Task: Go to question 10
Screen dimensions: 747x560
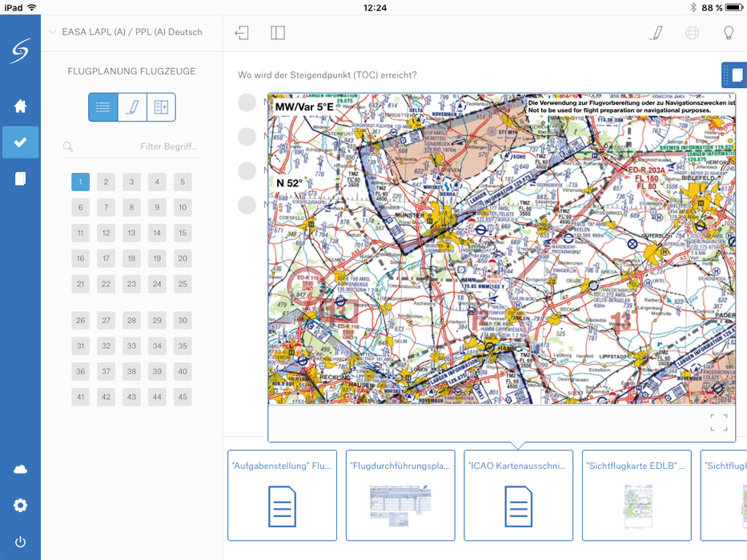Action: pos(183,207)
